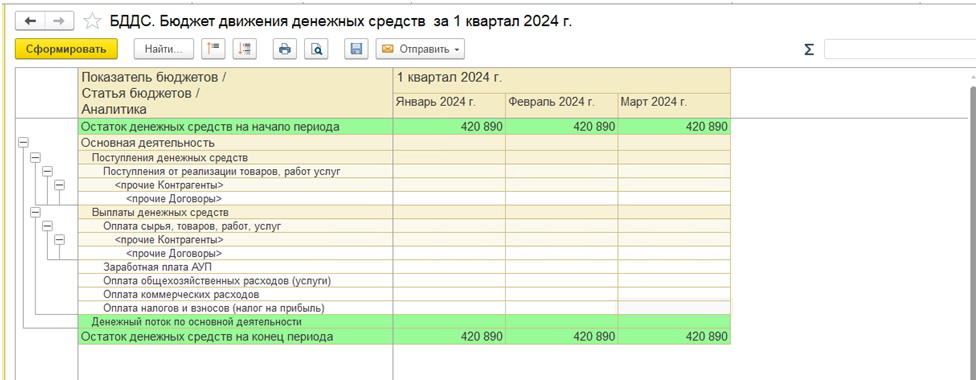Save the report with the diskette icon
The image size is (978, 380).
point(357,49)
